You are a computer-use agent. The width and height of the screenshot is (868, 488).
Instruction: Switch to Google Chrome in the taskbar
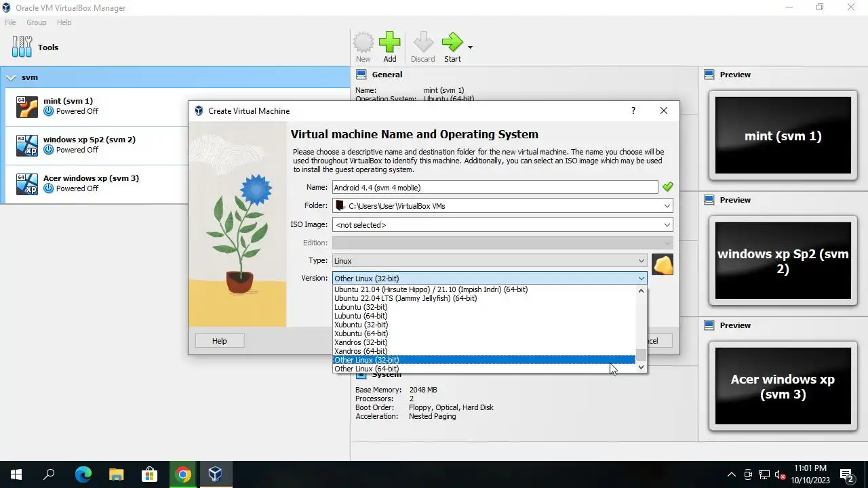click(x=182, y=474)
